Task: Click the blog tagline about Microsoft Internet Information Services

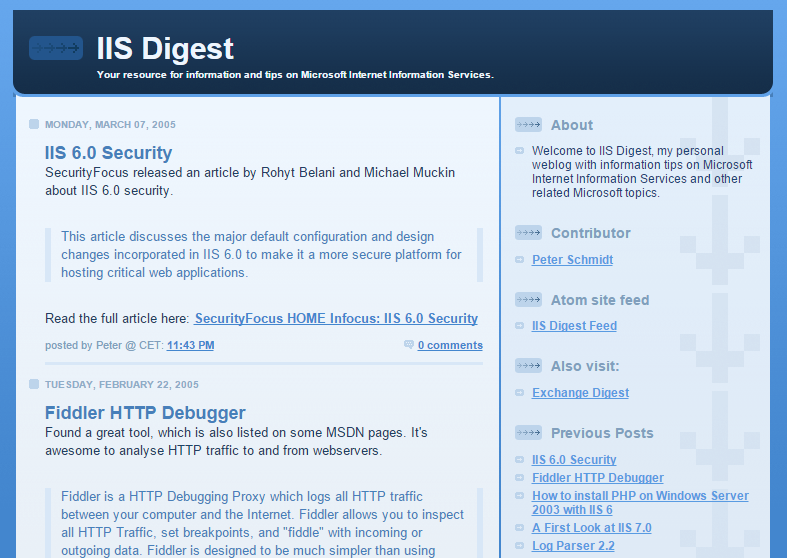Action: click(x=295, y=75)
